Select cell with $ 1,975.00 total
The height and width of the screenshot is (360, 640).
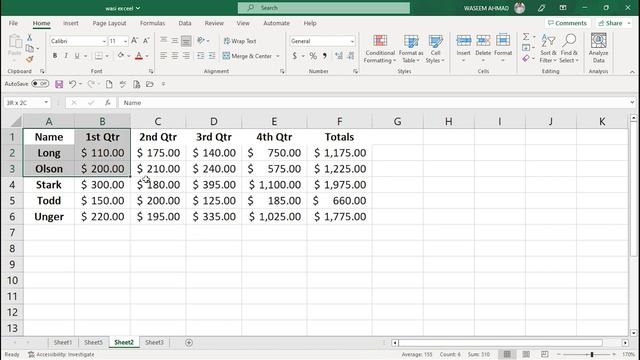click(x=340, y=184)
